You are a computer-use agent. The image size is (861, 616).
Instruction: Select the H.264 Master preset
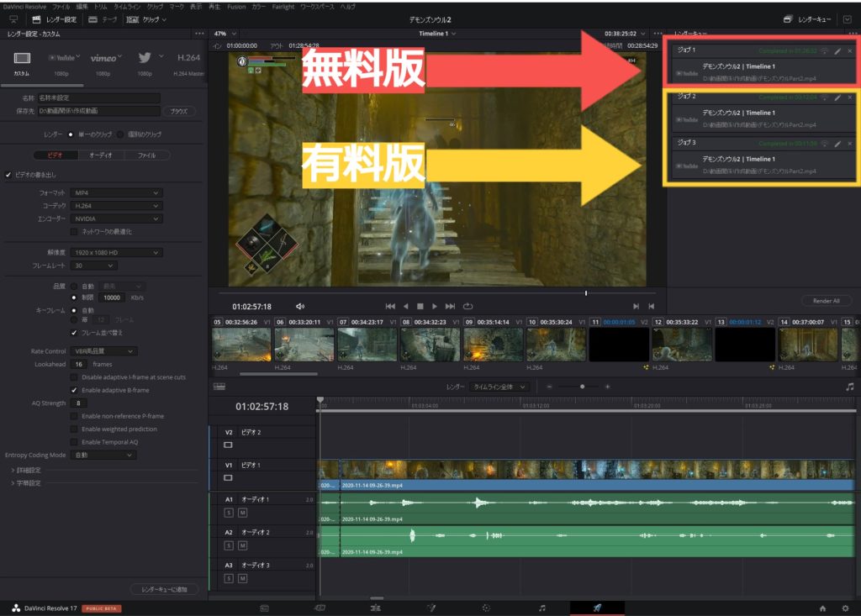click(188, 58)
